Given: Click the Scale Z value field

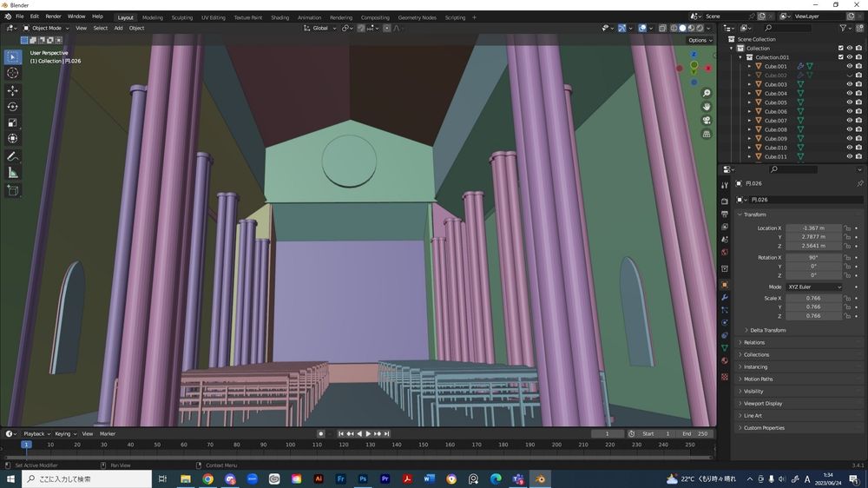Looking at the screenshot, I should [x=813, y=316].
